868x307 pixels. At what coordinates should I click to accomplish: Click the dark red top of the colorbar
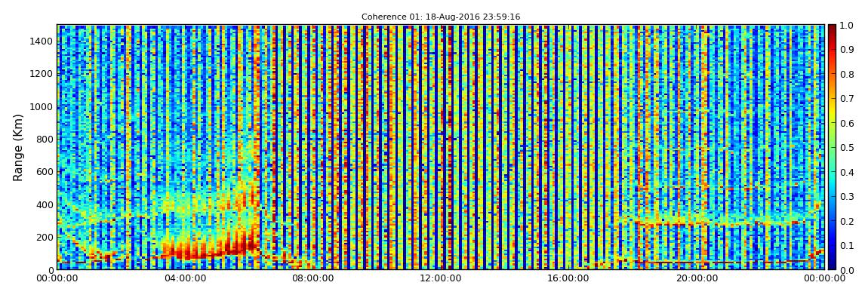[x=832, y=30]
